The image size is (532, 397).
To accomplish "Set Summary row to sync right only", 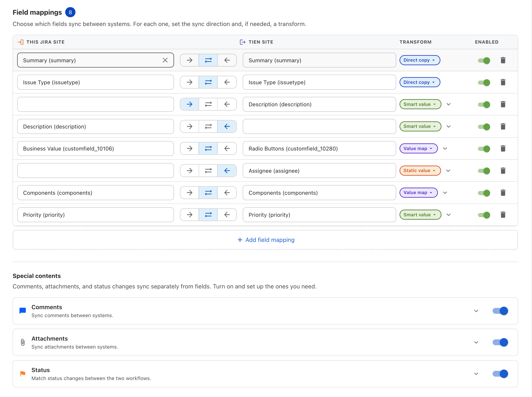I will pyautogui.click(x=189, y=60).
